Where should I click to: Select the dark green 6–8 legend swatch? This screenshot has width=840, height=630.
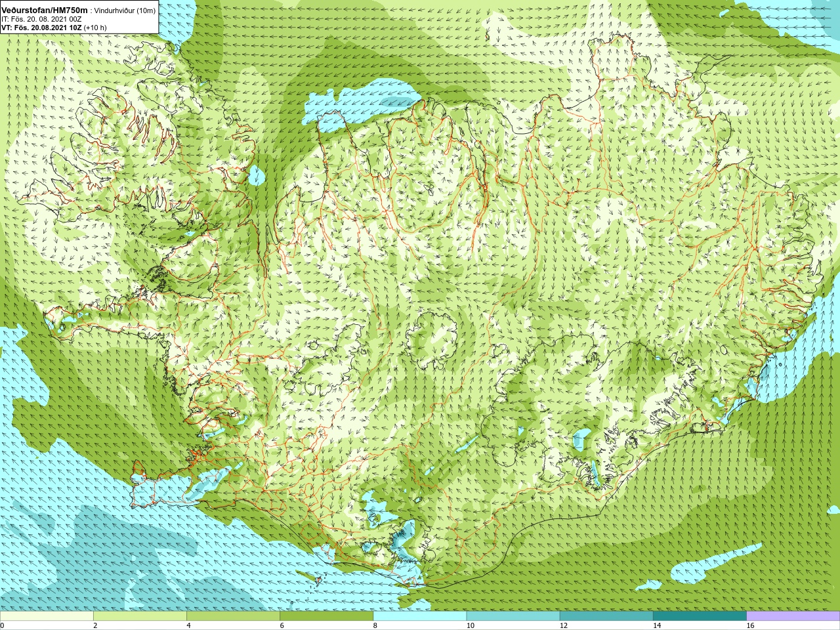pos(326,616)
